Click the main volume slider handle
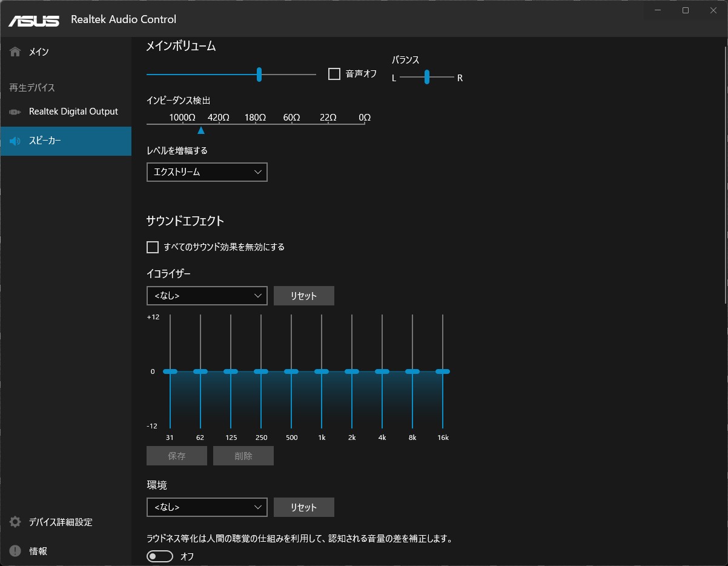 pyautogui.click(x=259, y=75)
